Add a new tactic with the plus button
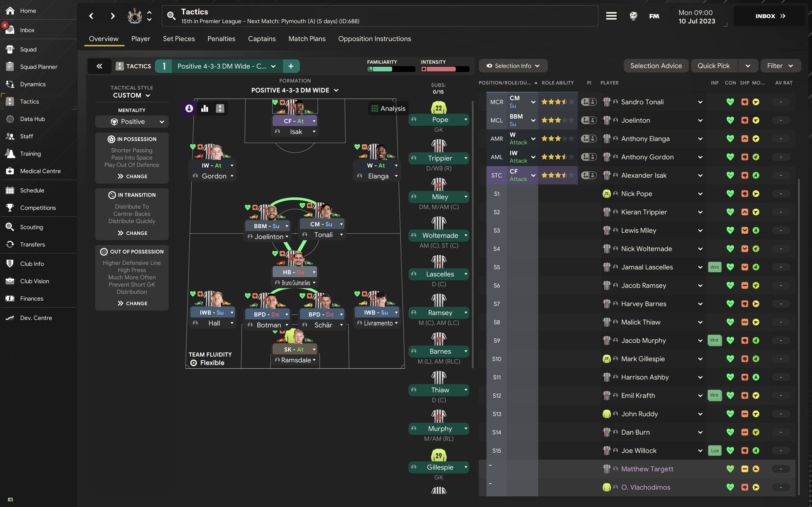812x507 pixels. 290,66
